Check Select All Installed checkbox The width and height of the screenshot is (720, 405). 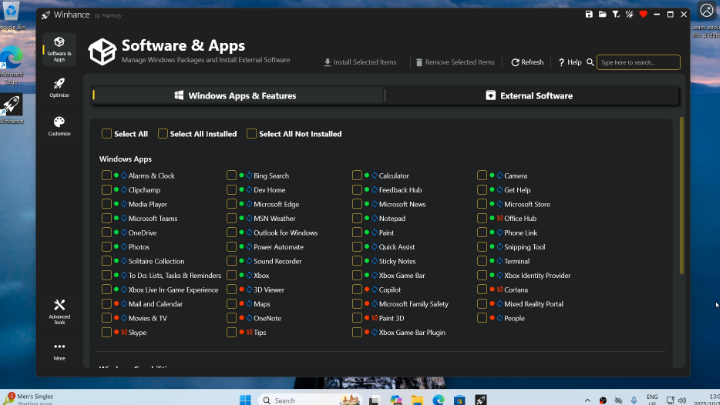tap(163, 134)
